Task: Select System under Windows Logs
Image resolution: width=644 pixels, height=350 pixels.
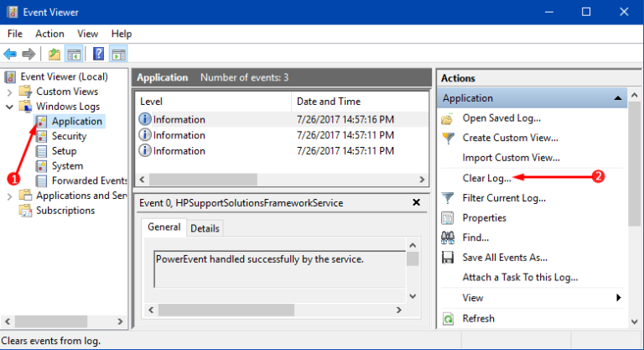Action: tap(67, 165)
